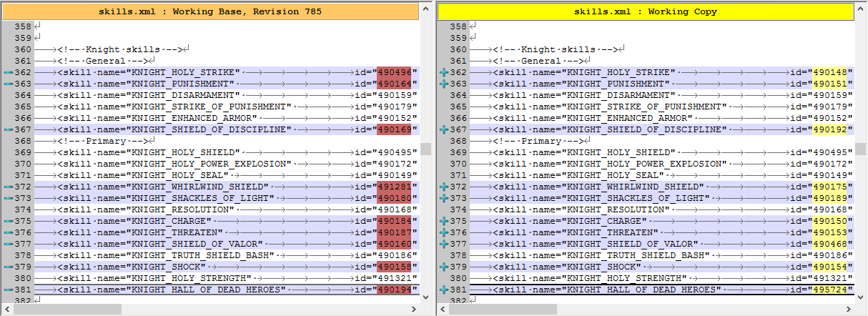Click minus icon at line 373 in Working Base

point(9,198)
